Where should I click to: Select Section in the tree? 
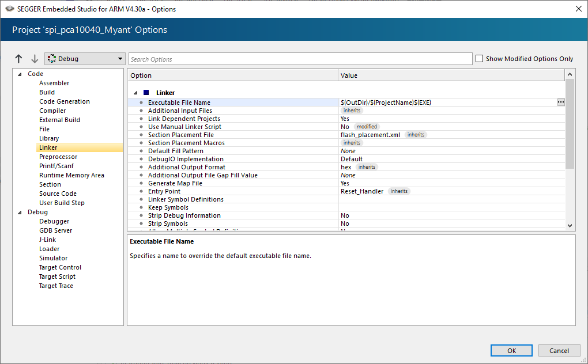coord(50,184)
